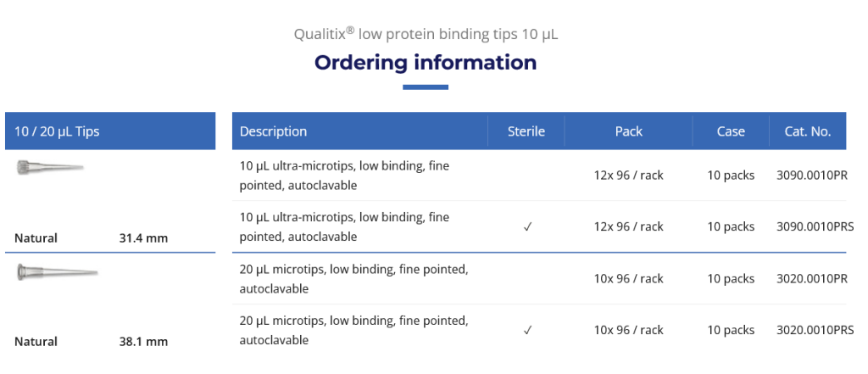The width and height of the screenshot is (868, 374).
Task: Click the blue underline below the heading
Action: tap(426, 87)
